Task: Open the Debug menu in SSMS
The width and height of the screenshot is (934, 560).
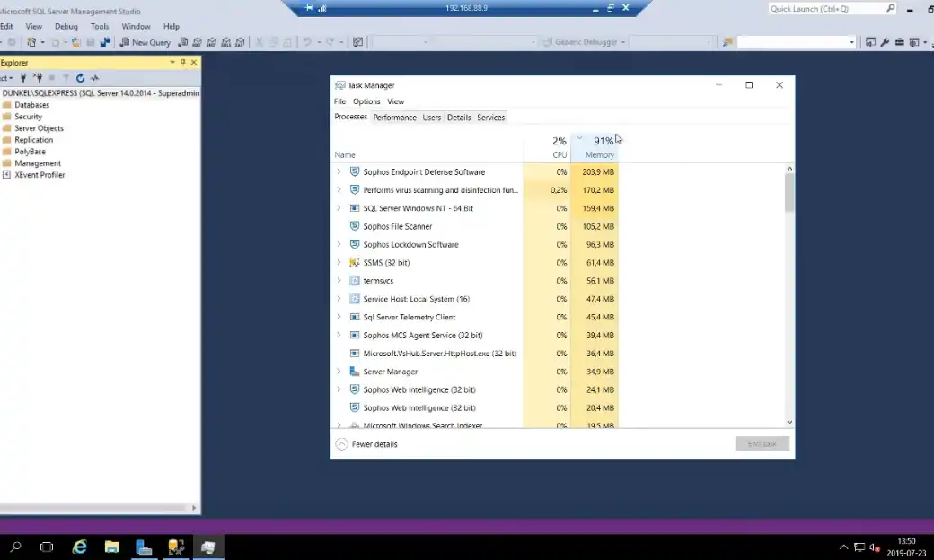Action: point(66,26)
